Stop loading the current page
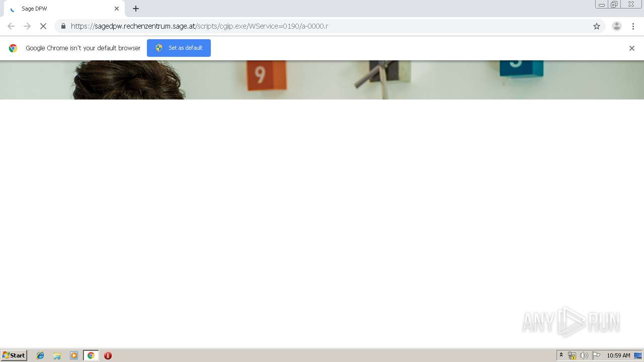The image size is (644, 362). 43,26
